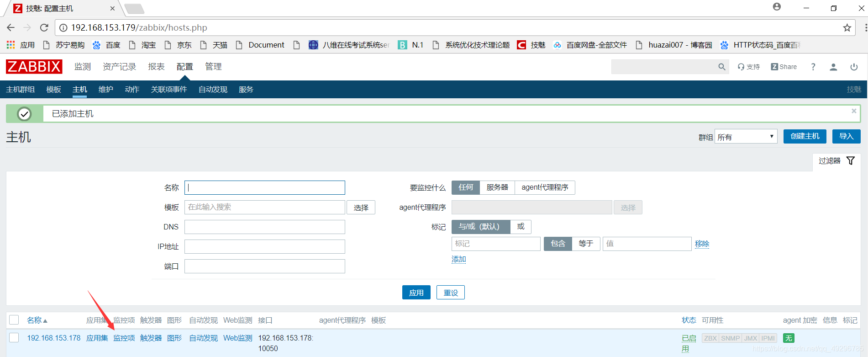Focus the 名称 input field

coord(265,187)
